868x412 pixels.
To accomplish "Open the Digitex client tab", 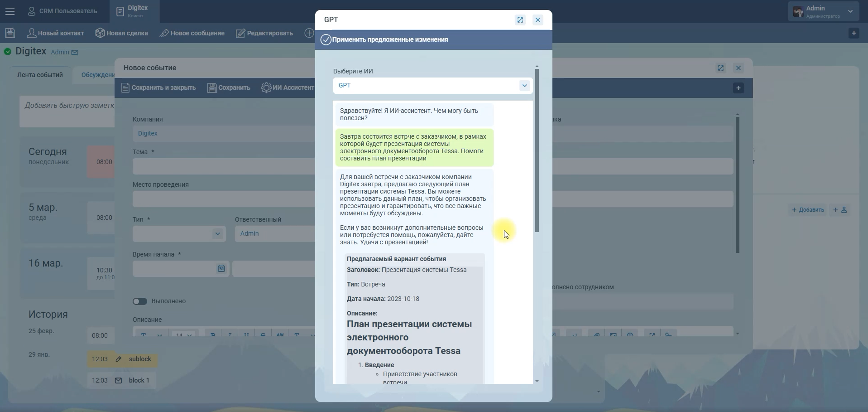I will (x=134, y=11).
